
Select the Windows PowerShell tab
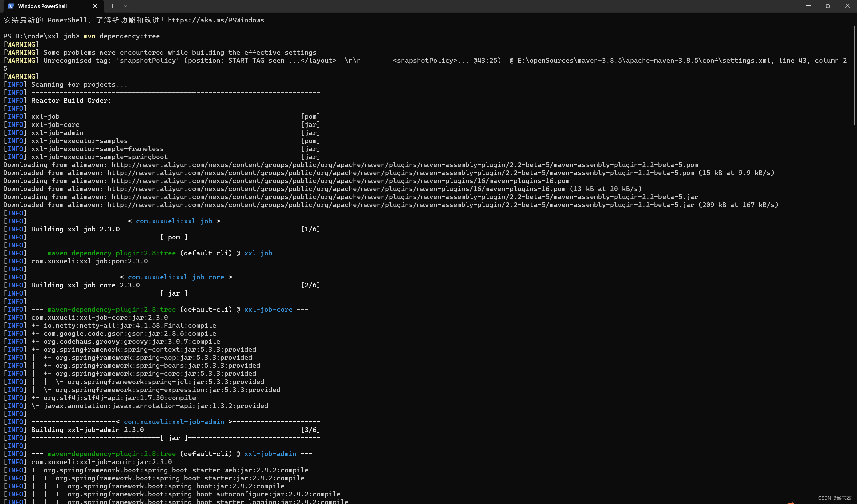[43, 6]
